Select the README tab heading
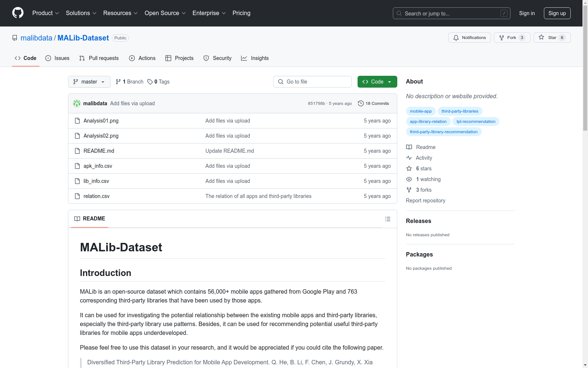The height and width of the screenshot is (368, 588). click(90, 219)
